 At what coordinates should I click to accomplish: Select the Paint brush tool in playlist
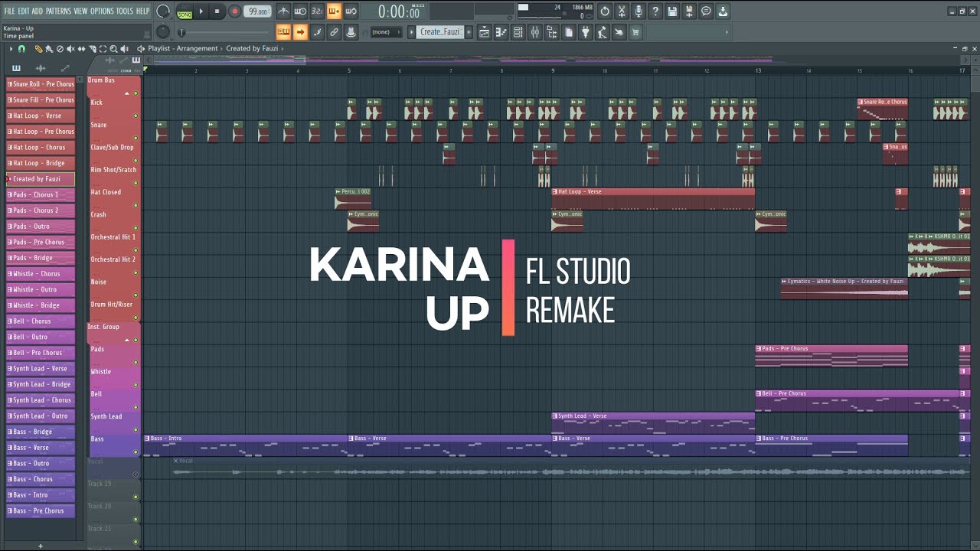[x=49, y=49]
